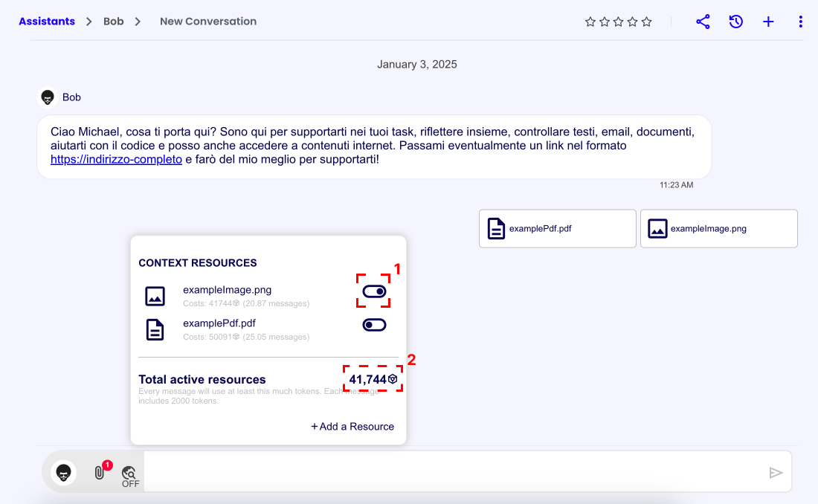
Task: Open the exampleImage.png attachment chip
Action: (718, 228)
